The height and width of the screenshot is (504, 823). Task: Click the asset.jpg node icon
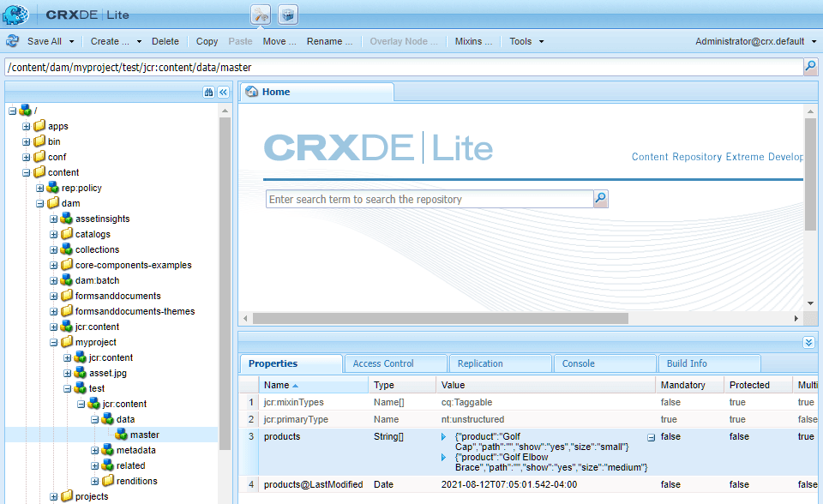pos(80,373)
